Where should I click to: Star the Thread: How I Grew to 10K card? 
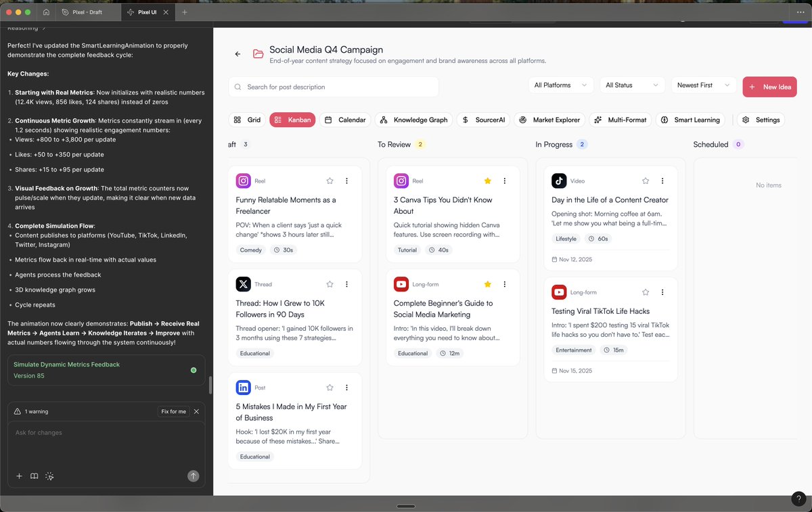coord(330,284)
